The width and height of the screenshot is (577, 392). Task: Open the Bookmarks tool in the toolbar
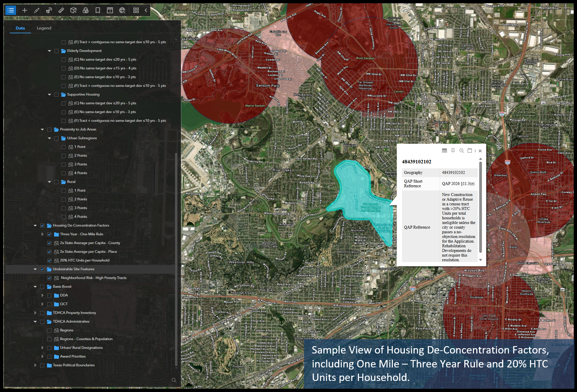click(98, 10)
